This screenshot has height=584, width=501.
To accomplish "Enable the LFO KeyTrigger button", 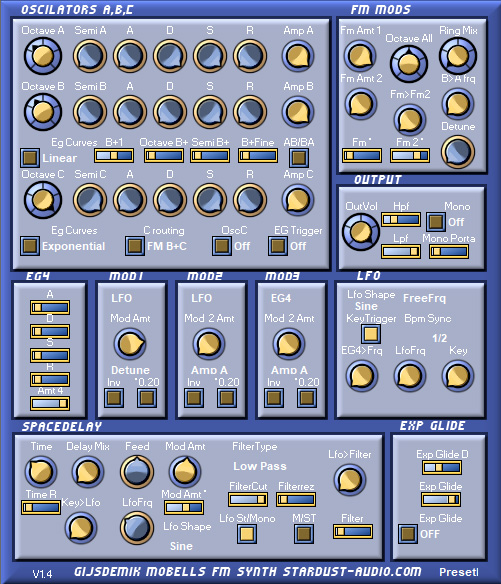I will [x=371, y=334].
